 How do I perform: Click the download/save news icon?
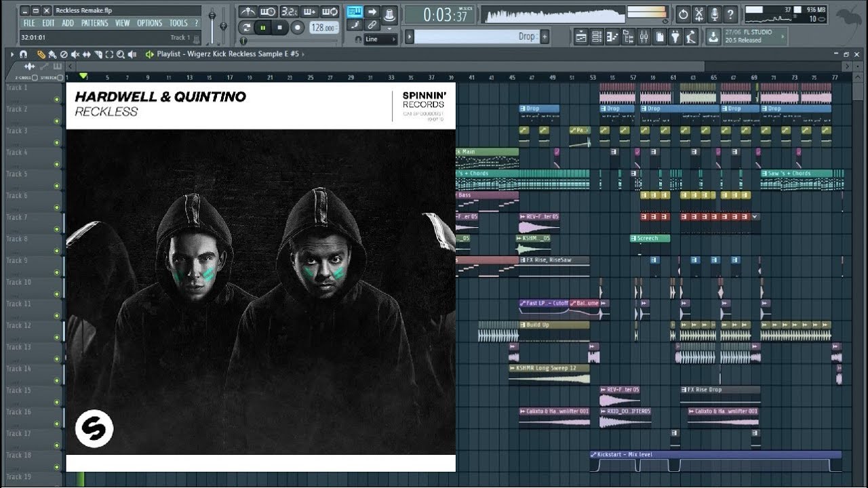click(x=713, y=37)
